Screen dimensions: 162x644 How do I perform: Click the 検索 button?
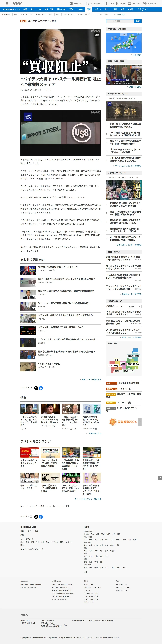[138, 21]
